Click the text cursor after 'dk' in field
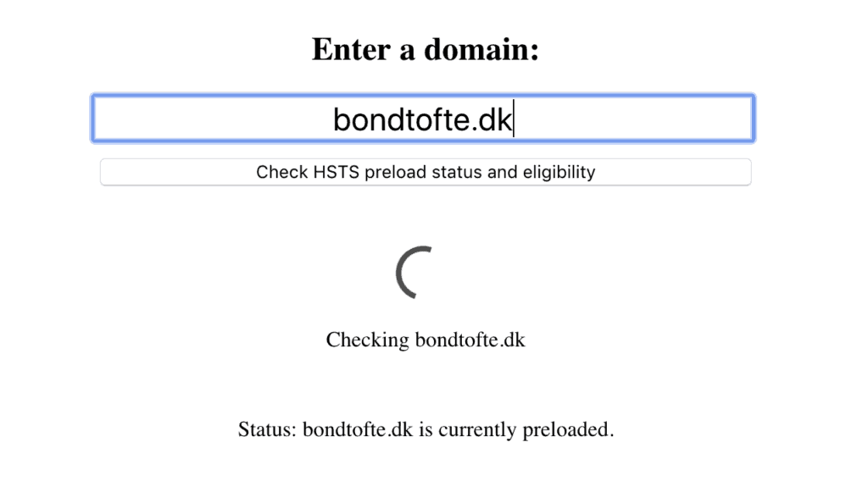 pyautogui.click(x=514, y=119)
